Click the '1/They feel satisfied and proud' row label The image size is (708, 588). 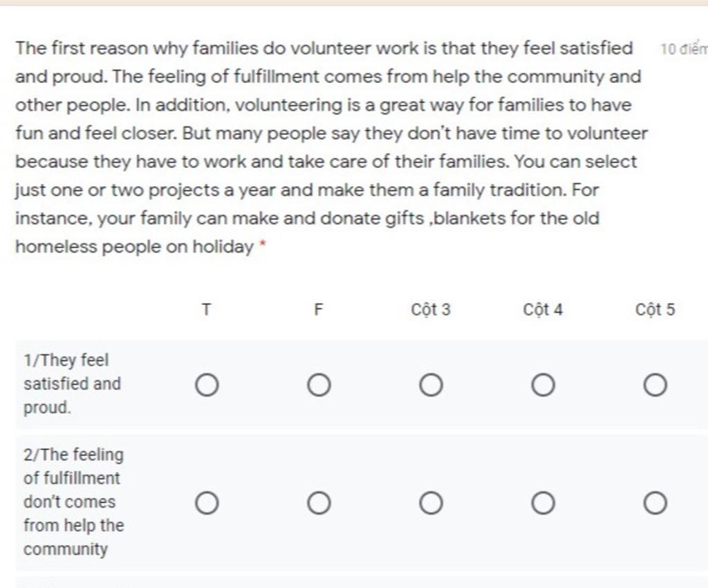click(x=72, y=384)
